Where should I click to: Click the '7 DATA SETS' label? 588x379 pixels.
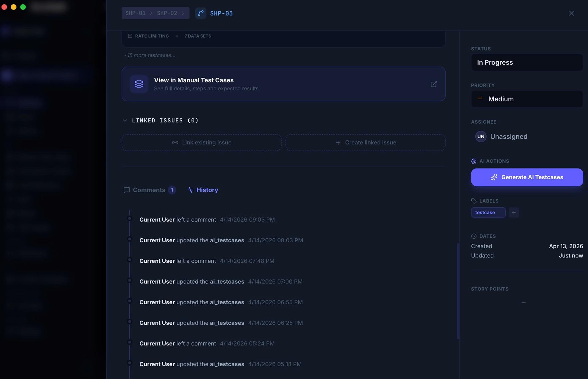tap(198, 36)
